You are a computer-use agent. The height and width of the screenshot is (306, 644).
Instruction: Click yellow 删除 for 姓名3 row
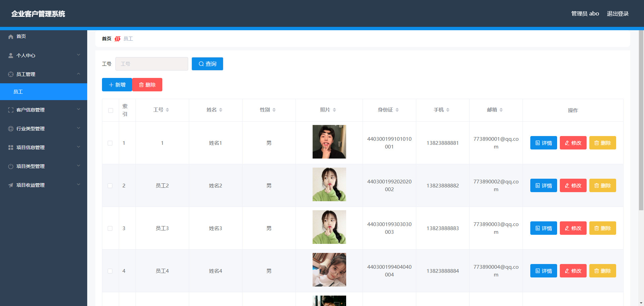pyautogui.click(x=603, y=228)
